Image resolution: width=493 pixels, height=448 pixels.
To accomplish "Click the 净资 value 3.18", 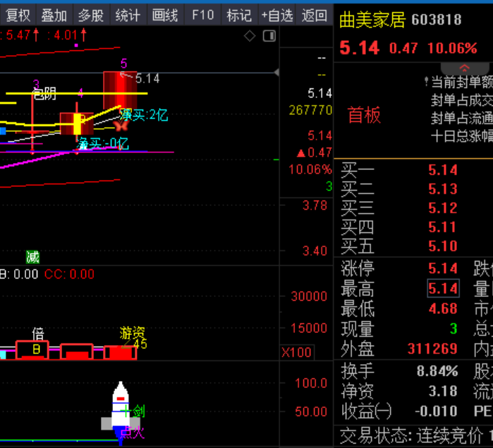I will (x=443, y=392).
